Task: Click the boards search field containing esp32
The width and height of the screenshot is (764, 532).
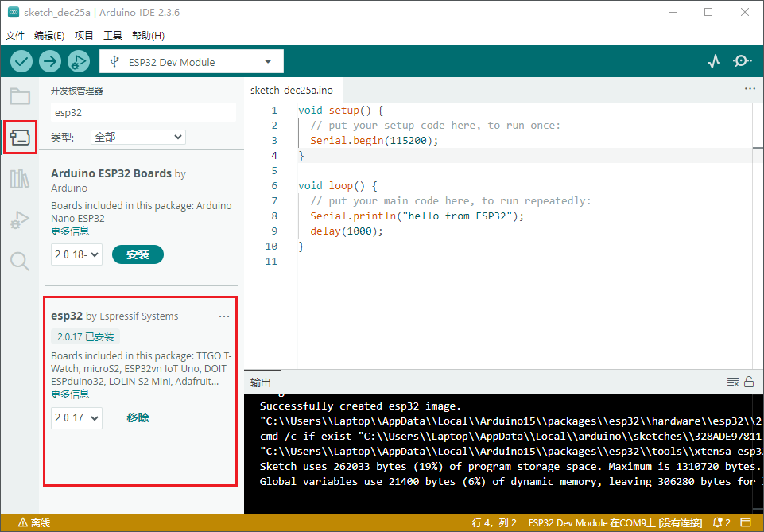Action: [x=143, y=113]
